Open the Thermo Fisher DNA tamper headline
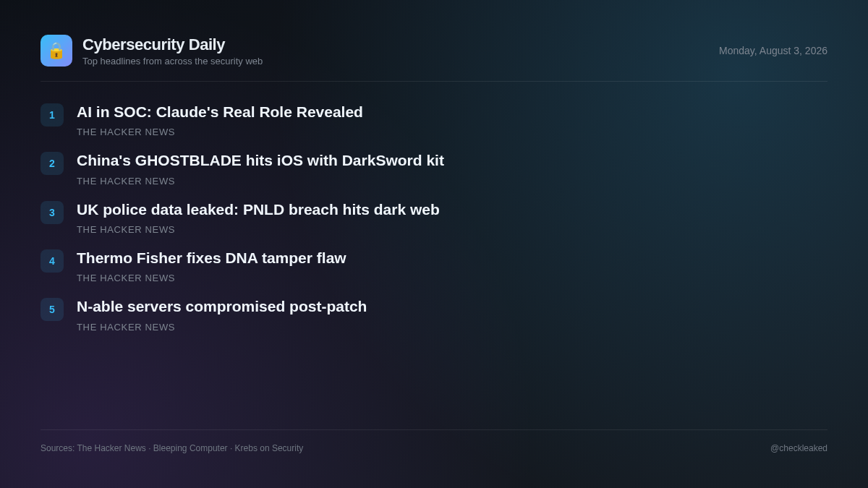868x488 pixels. 211,258
